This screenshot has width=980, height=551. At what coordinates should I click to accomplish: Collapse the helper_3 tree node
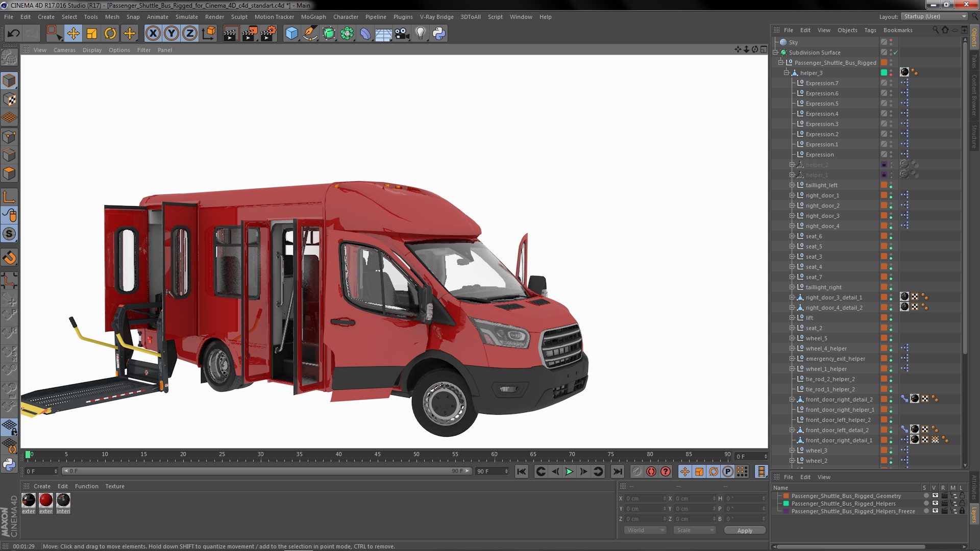(x=787, y=73)
